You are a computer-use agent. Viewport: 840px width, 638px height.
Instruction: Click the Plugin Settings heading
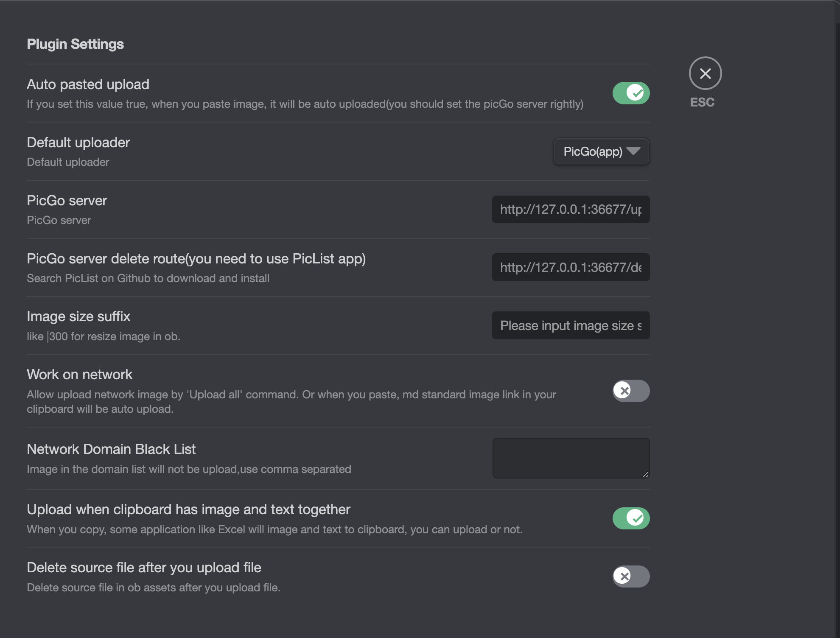pyautogui.click(x=75, y=44)
